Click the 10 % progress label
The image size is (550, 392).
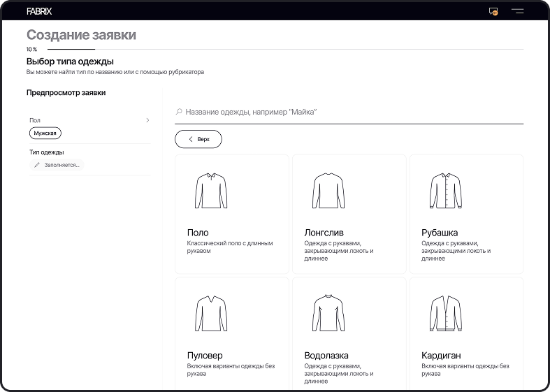(31, 50)
